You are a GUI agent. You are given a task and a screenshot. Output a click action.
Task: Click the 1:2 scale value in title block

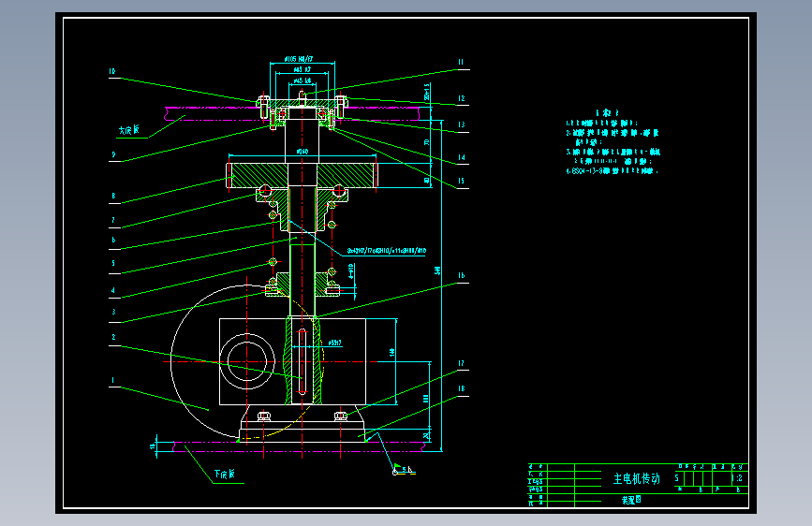click(739, 478)
